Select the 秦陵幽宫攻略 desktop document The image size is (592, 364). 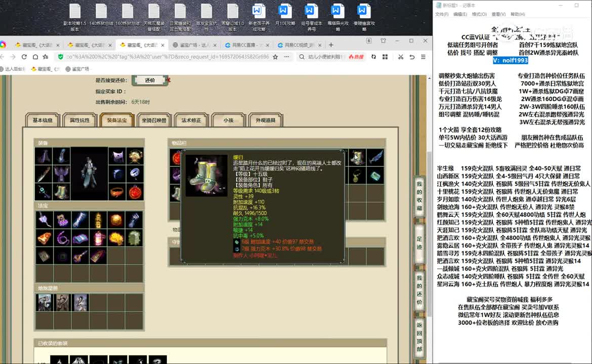tap(364, 17)
